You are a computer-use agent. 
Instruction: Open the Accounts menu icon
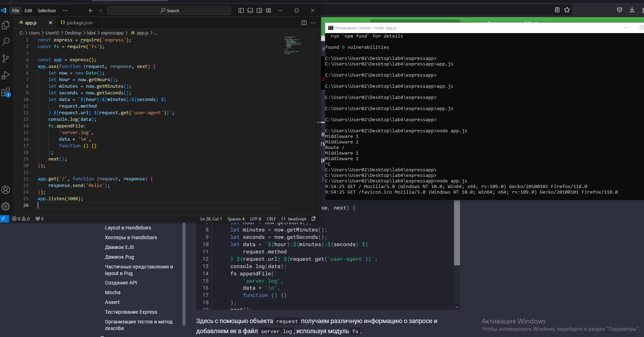[x=6, y=190]
